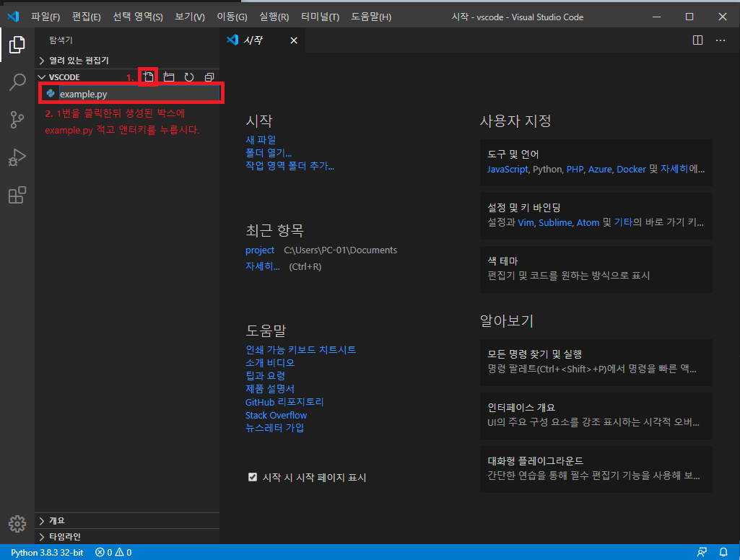Open 인쇄 가능 키보드 치트시트 link
Screen dimensions: 740x560
pos(300,349)
